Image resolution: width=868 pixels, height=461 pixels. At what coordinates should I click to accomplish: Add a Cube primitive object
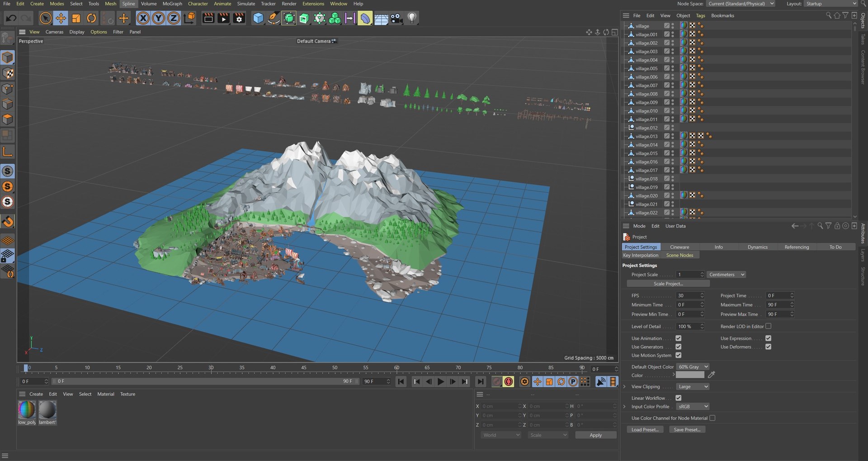point(258,19)
